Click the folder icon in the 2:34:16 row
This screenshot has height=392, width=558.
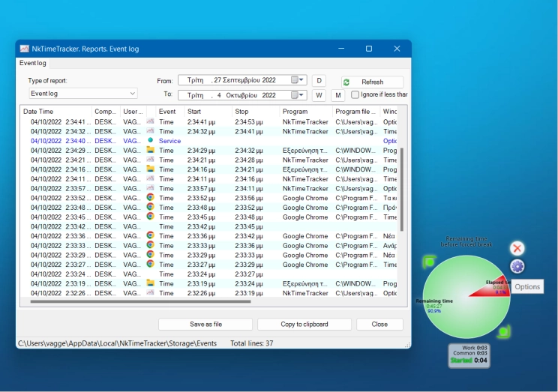[x=151, y=169]
